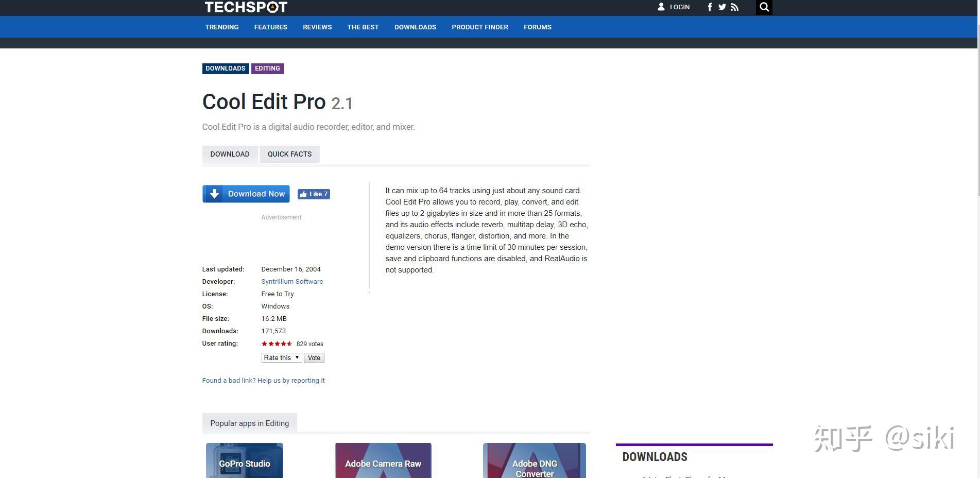Click the user profile icon next to LOGIN
This screenshot has width=980, height=478.
(661, 7)
